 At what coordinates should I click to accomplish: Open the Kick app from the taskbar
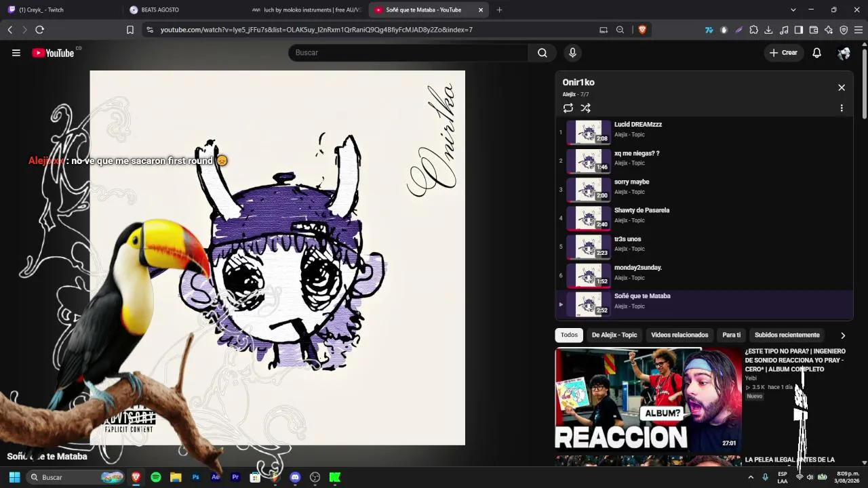(x=335, y=477)
